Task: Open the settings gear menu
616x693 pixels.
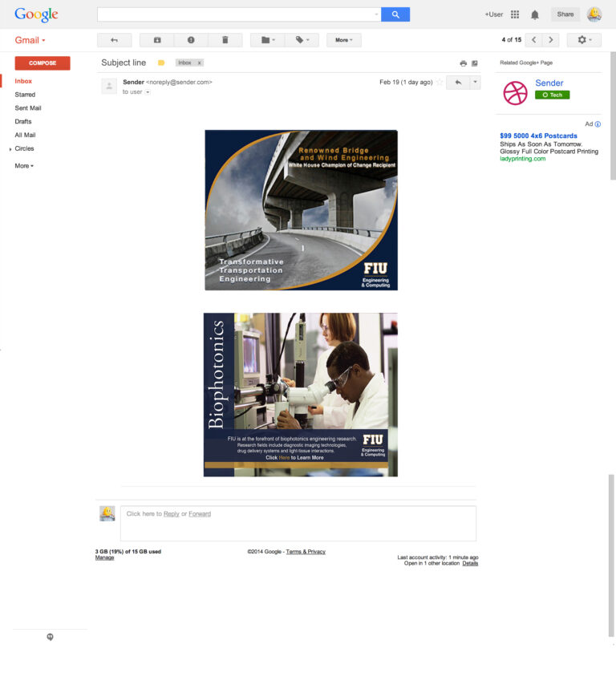Action: click(584, 40)
